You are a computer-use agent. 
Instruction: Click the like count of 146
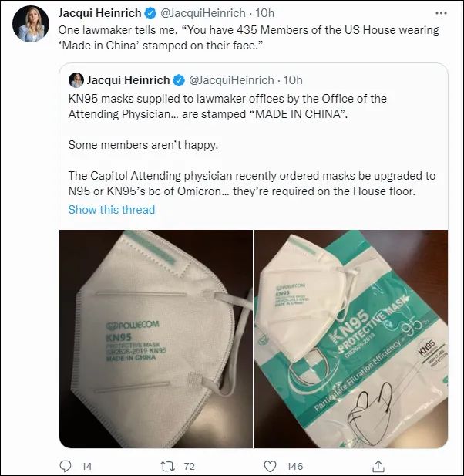click(x=294, y=466)
